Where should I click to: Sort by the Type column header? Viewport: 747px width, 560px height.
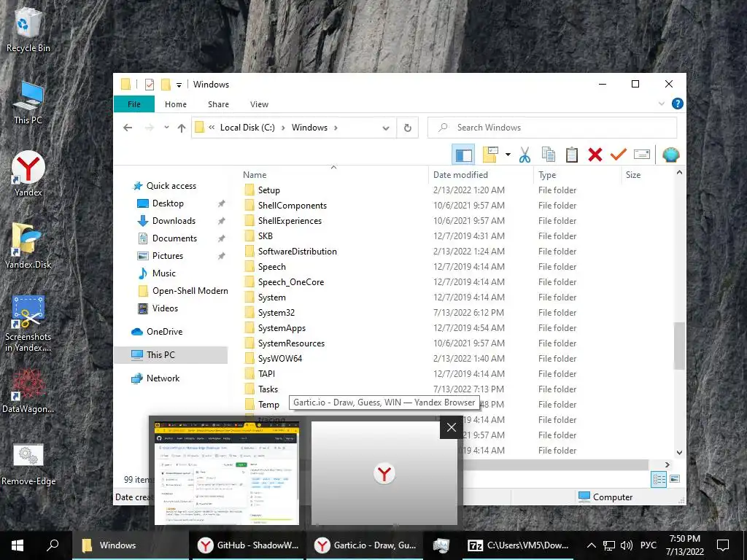pyautogui.click(x=578, y=175)
